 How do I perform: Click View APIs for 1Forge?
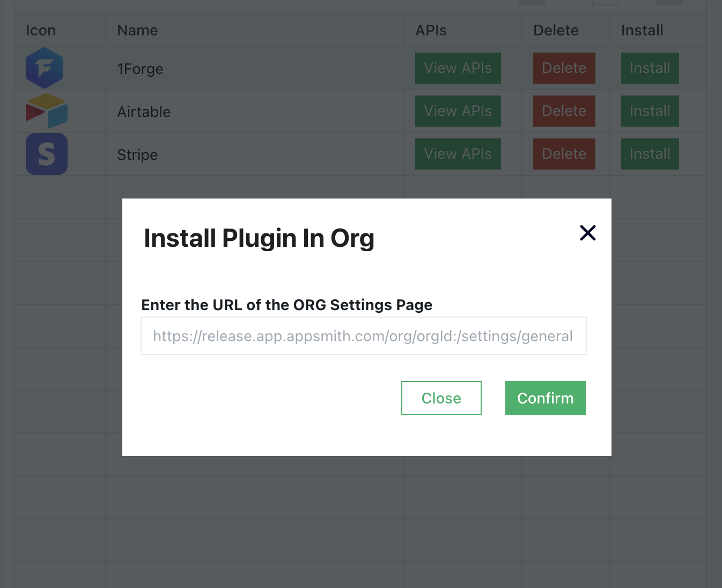point(458,68)
